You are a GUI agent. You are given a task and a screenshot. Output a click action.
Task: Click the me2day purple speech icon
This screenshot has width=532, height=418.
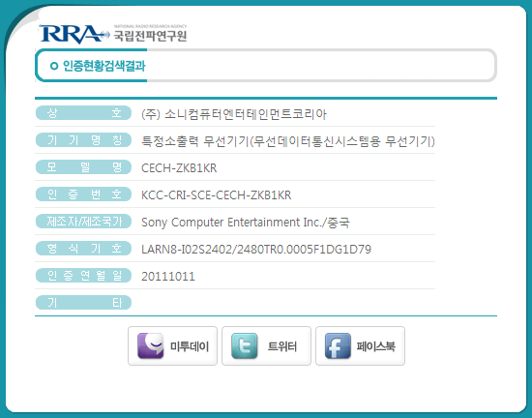pyautogui.click(x=150, y=345)
